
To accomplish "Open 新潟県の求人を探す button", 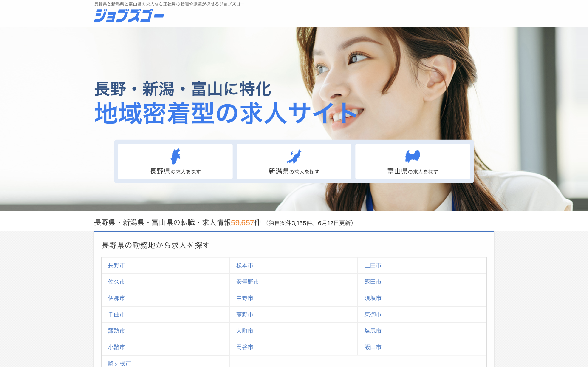I will [294, 171].
